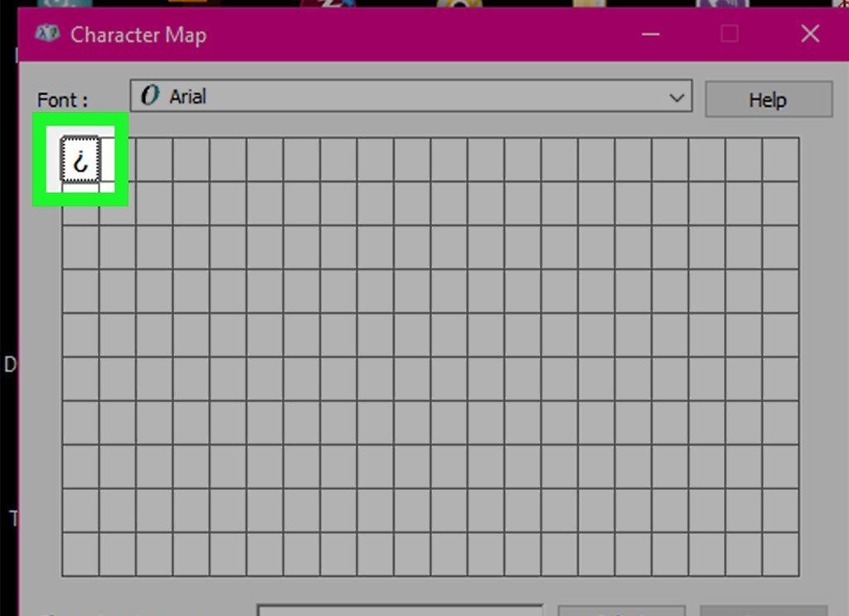Open the Help button
The image size is (849, 616).
coord(769,99)
